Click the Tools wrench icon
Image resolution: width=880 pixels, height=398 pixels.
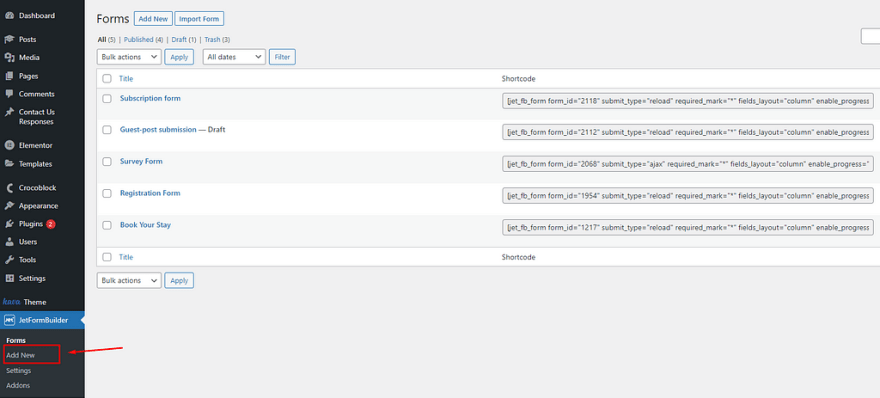pyautogui.click(x=9, y=260)
